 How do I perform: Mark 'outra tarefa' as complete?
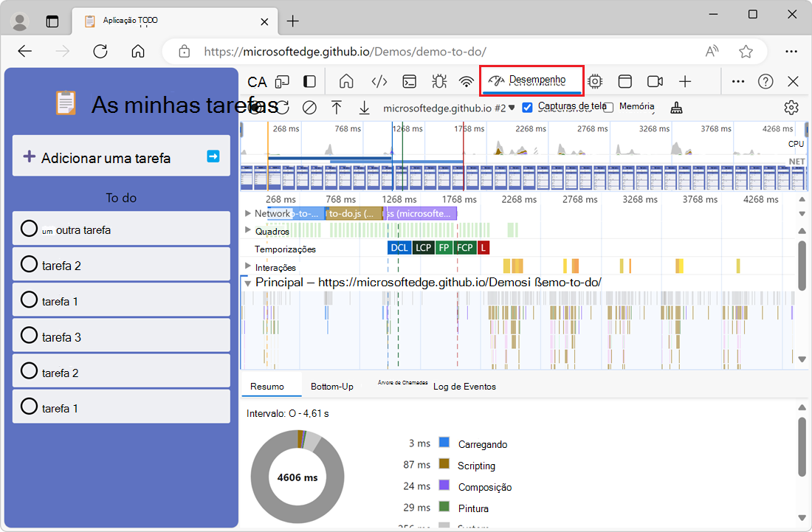coord(29,228)
